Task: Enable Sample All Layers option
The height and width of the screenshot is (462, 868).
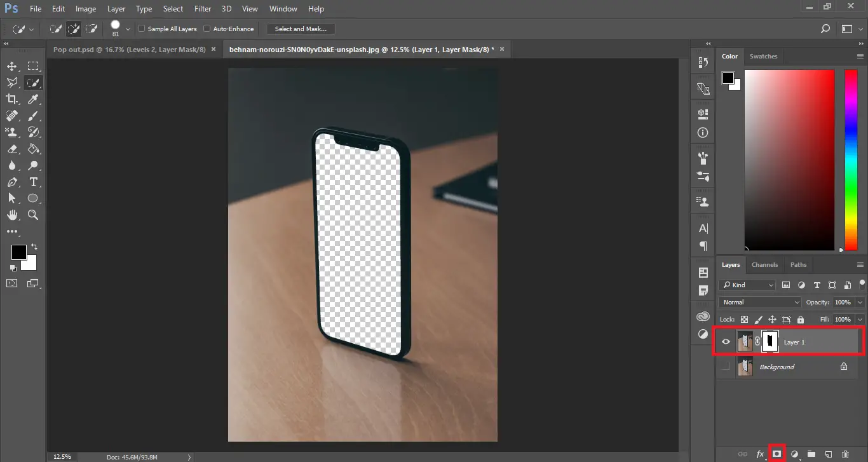Action: tap(141, 29)
